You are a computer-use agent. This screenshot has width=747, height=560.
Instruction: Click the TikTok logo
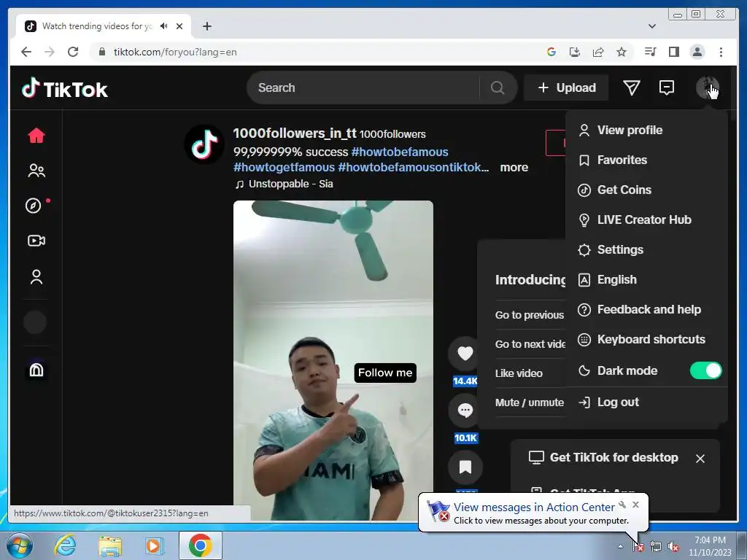coord(65,88)
